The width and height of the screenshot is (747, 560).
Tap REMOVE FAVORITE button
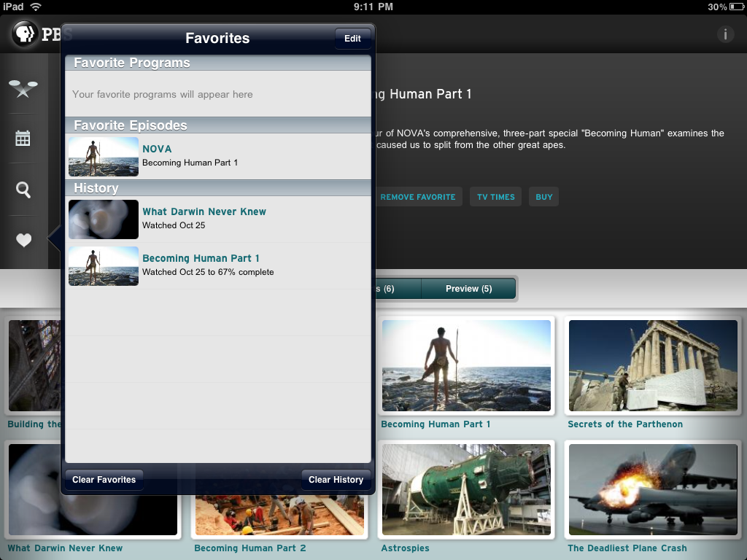[x=418, y=197]
